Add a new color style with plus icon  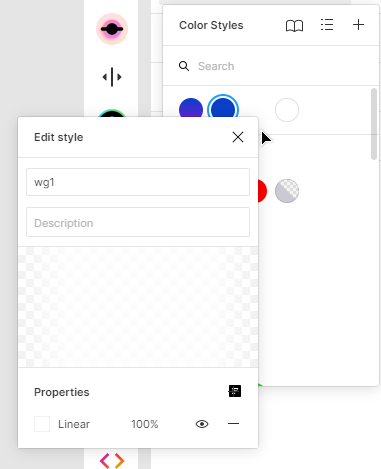[358, 25]
